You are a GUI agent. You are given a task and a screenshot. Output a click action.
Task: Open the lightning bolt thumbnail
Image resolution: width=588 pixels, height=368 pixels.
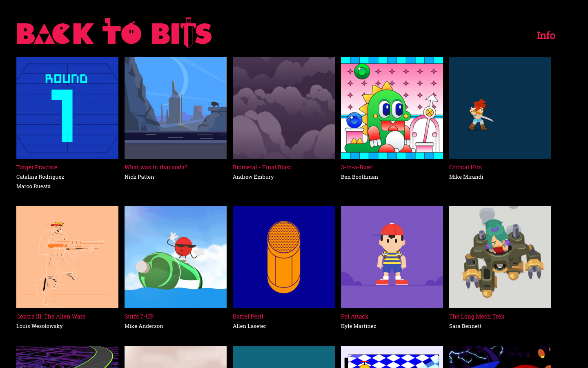(500, 357)
